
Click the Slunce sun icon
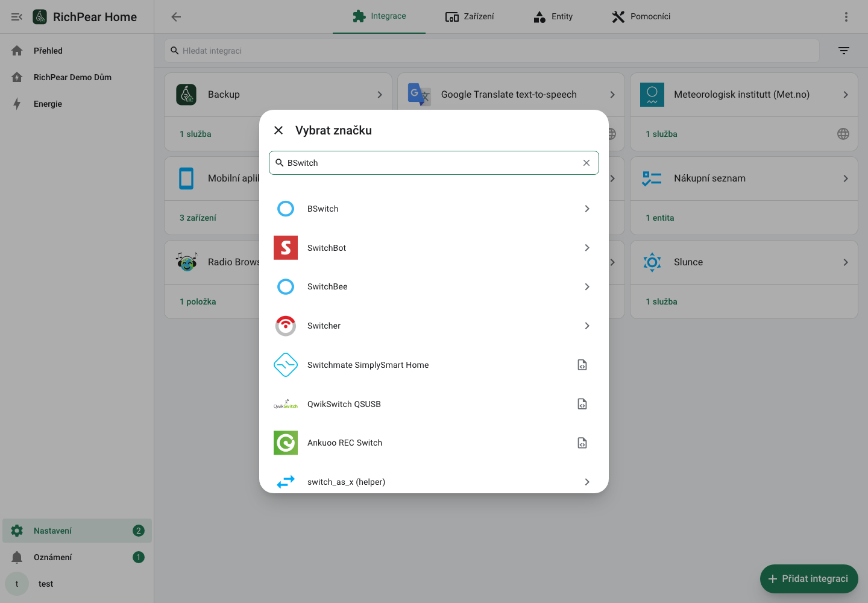pyautogui.click(x=652, y=262)
